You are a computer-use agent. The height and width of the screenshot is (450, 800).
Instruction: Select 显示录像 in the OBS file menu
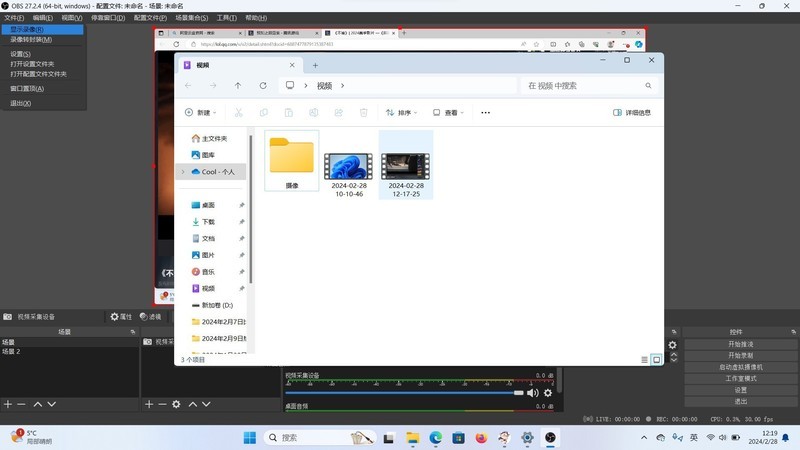coord(42,30)
